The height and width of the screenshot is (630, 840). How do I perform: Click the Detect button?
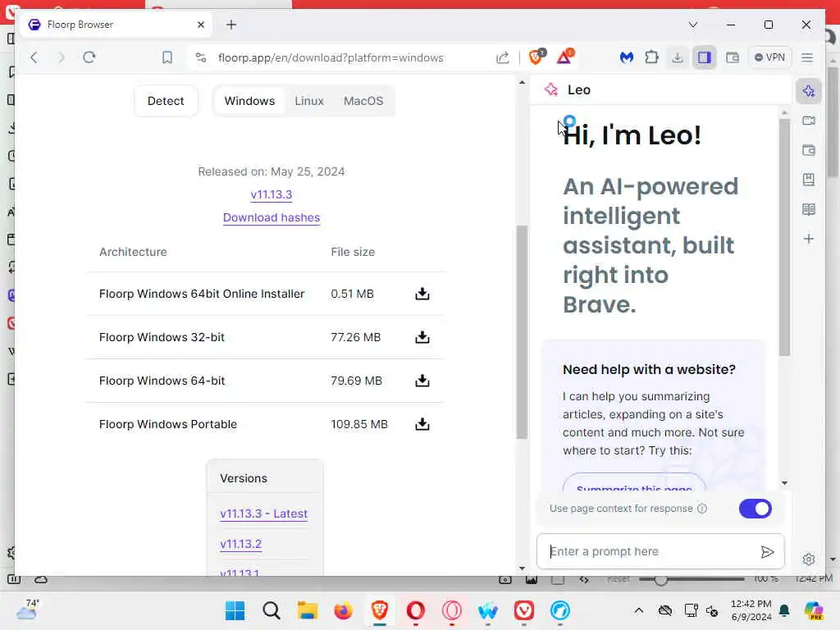166,101
